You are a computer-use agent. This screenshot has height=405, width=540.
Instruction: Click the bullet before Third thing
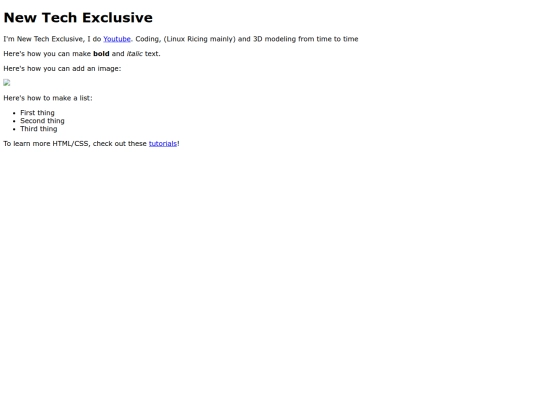[14, 129]
